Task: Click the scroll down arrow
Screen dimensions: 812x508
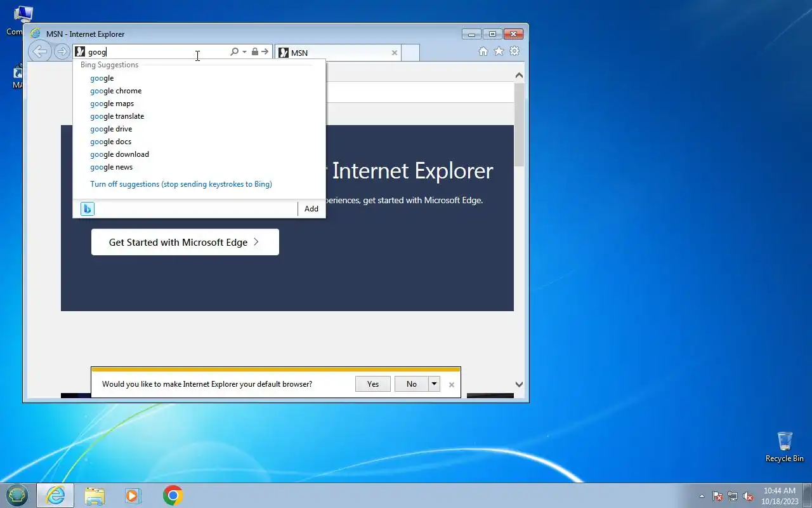Action: click(519, 384)
